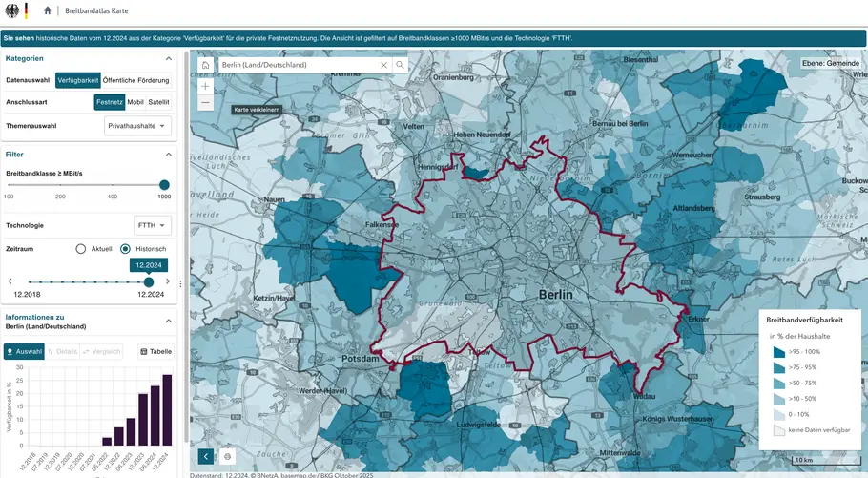Screen dimensions: 868x478
Task: Zoom out the map with minus button
Action: [205, 102]
